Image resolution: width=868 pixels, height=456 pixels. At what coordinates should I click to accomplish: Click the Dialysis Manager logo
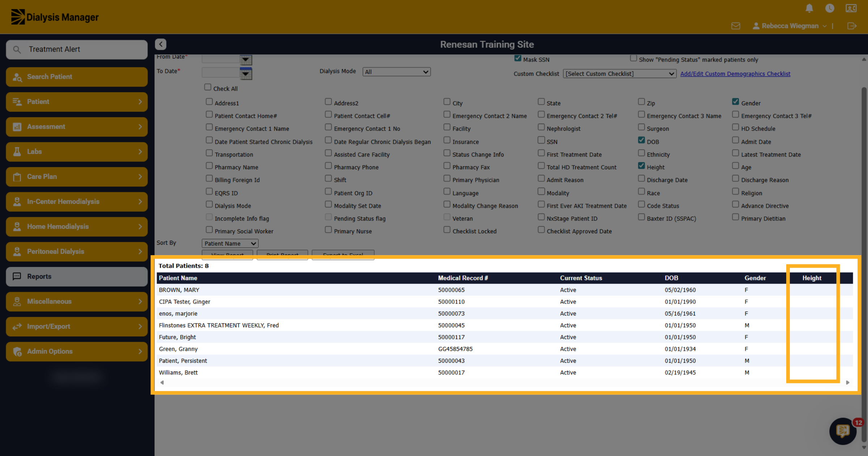pos(55,17)
